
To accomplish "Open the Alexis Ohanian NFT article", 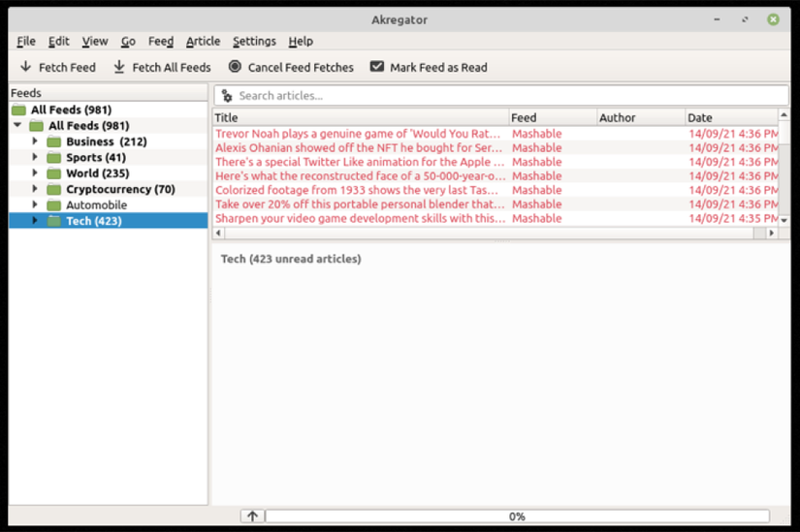I will click(496, 148).
